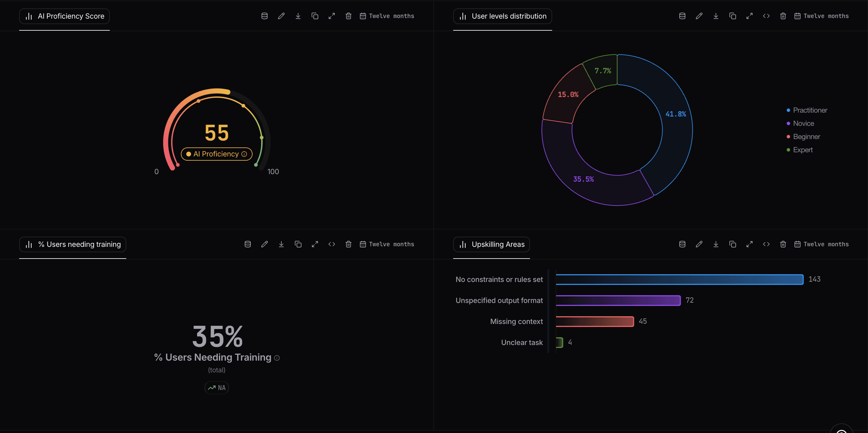868x433 pixels.
Task: Click the Missing context bar
Action: [x=595, y=321]
